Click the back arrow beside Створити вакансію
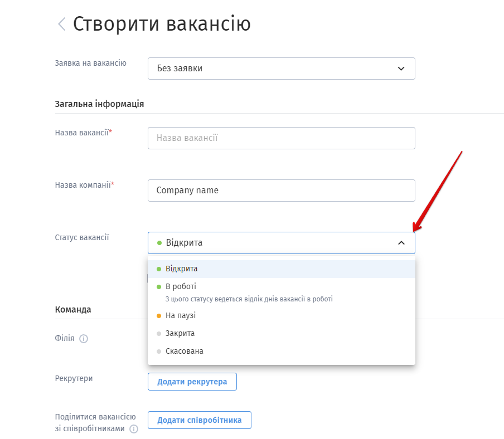 (62, 24)
